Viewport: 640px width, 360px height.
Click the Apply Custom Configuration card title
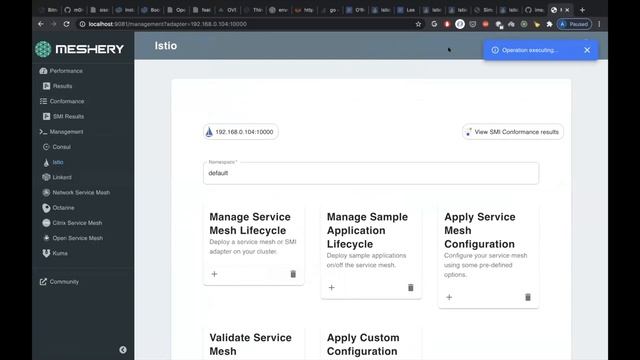[363, 344]
